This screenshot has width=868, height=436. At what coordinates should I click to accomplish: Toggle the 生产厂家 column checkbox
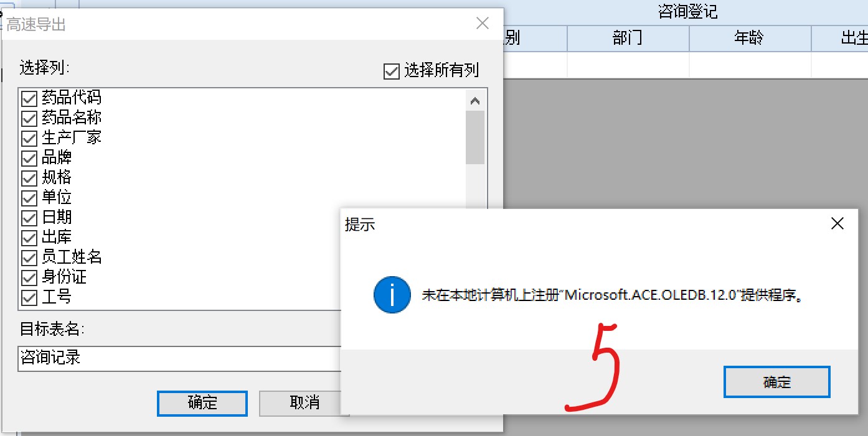[x=29, y=138]
